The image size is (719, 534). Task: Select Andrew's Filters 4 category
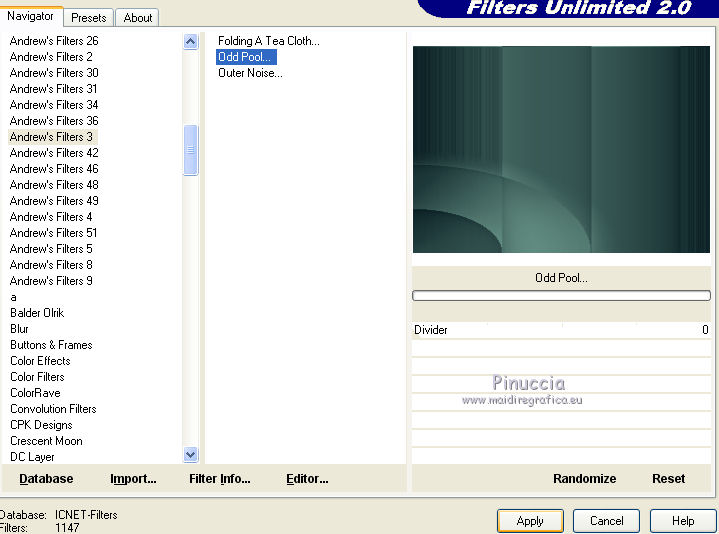[51, 217]
